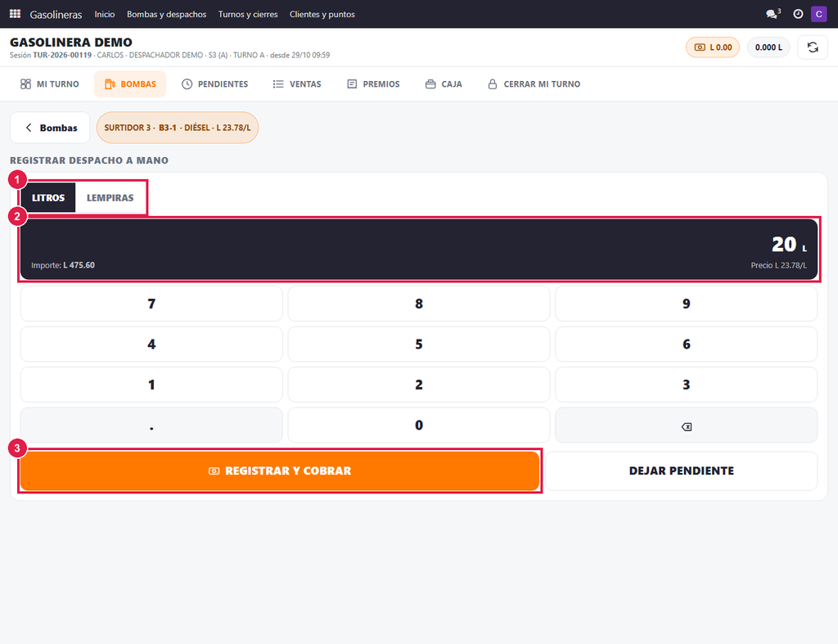Image resolution: width=838 pixels, height=644 pixels.
Task: Switch to the Lempiras mode
Action: click(110, 198)
